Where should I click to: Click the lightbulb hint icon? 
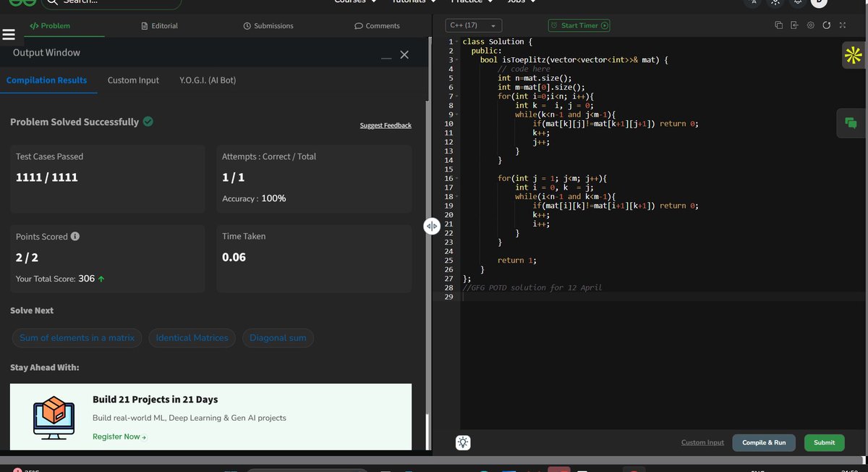(x=464, y=442)
